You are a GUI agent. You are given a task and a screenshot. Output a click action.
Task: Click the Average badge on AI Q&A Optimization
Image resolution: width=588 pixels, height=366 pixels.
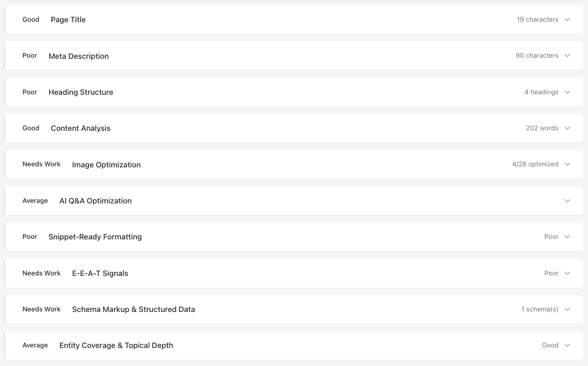[35, 200]
